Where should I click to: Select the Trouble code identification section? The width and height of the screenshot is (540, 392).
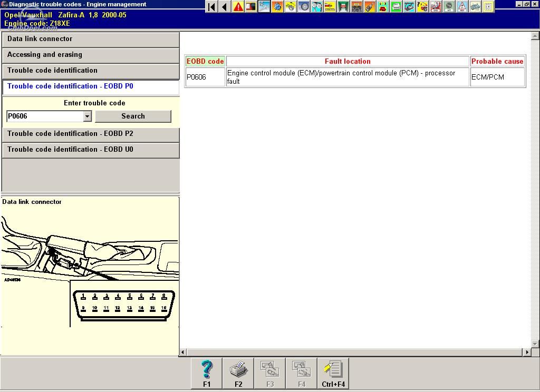tap(91, 71)
